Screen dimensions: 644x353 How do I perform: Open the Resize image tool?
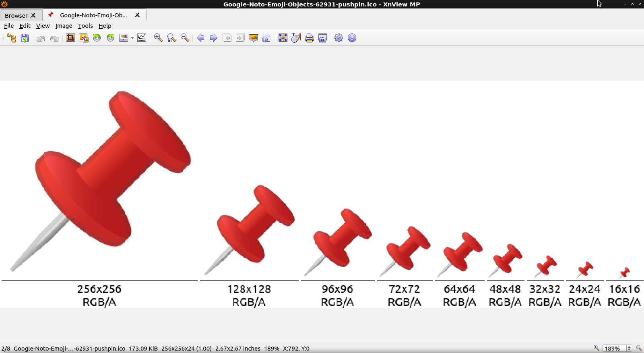pyautogui.click(x=84, y=38)
